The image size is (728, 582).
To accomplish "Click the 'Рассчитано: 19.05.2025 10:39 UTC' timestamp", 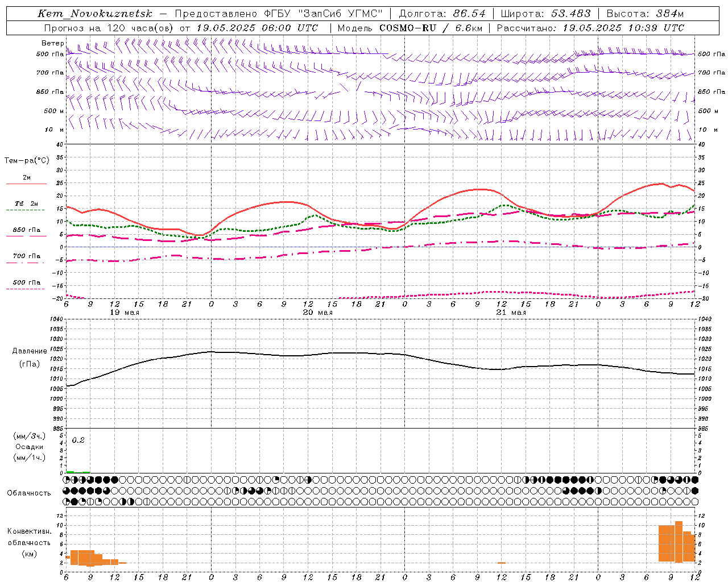I will click(590, 28).
